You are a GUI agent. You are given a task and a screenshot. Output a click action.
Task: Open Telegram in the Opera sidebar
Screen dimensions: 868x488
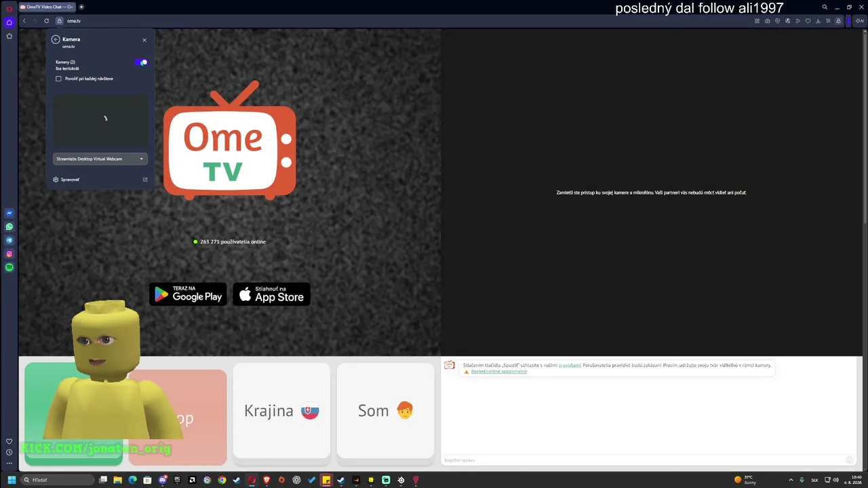tap(9, 241)
